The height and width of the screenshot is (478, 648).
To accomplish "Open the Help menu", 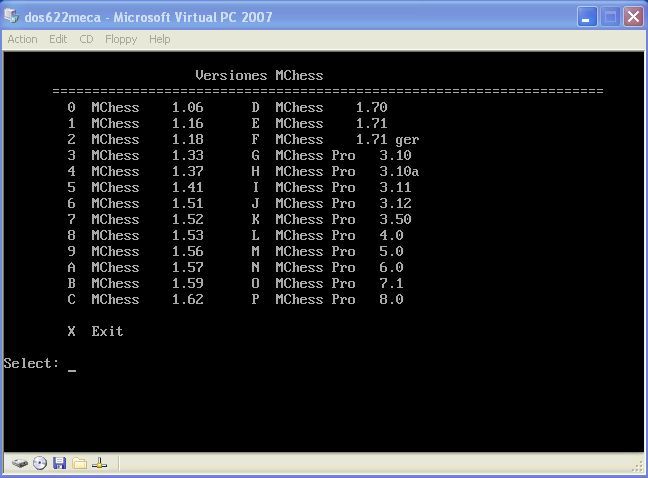I will (160, 39).
